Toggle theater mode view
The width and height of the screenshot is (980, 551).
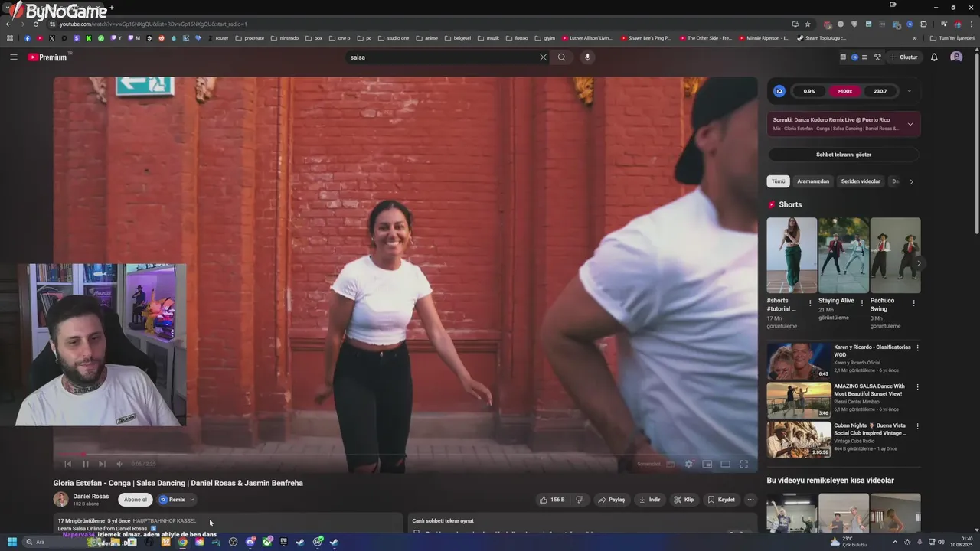[x=725, y=464]
